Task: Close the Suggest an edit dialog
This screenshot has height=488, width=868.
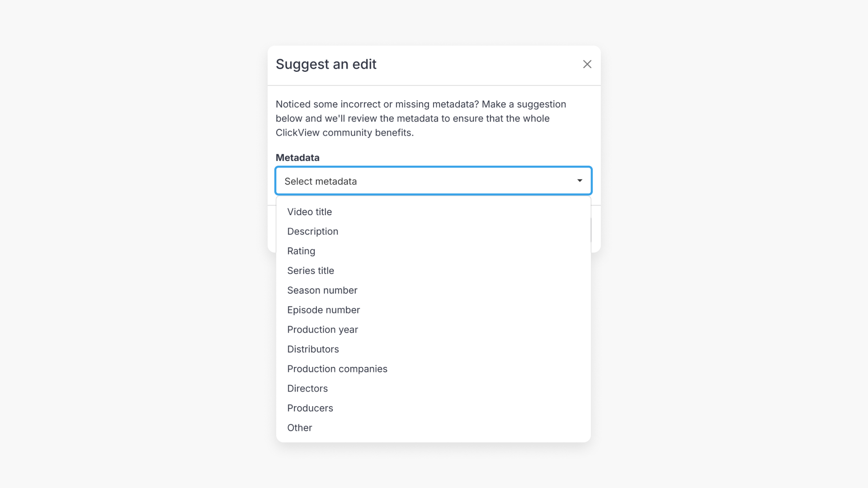Action: [x=586, y=64]
